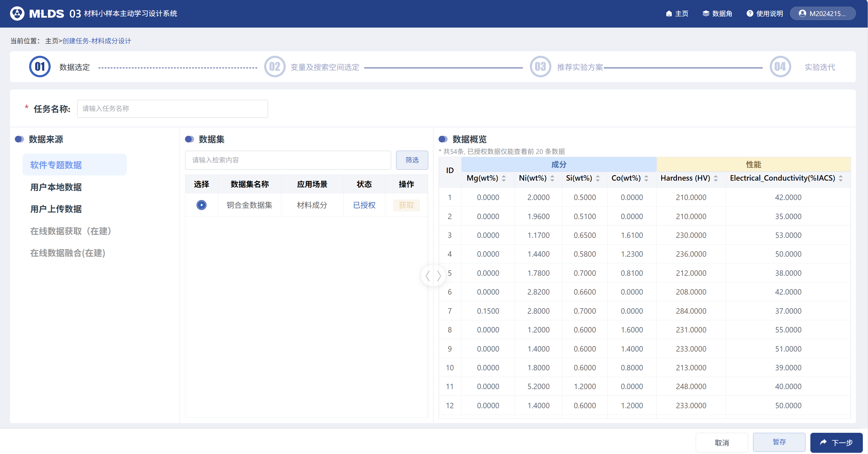Click the 性能 column group header
The height and width of the screenshot is (454, 868).
pos(753,164)
